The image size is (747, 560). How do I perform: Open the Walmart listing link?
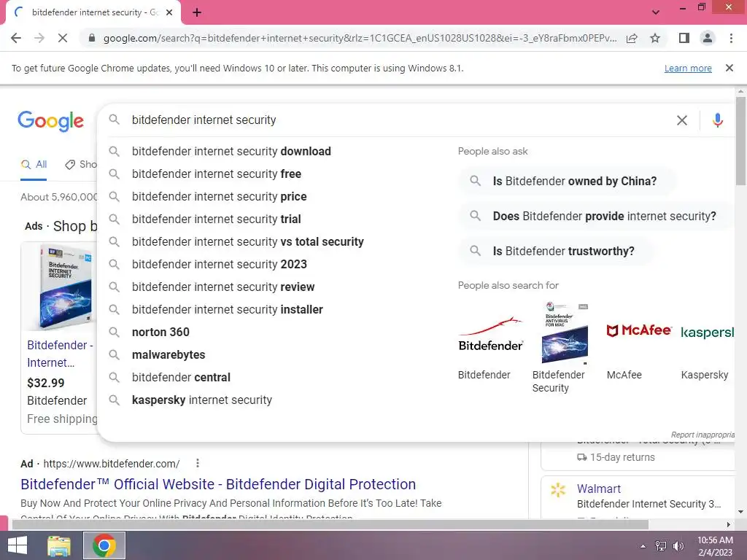click(598, 489)
